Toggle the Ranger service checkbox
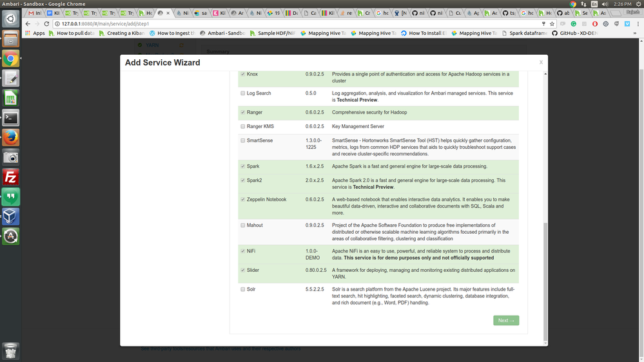The height and width of the screenshot is (362, 644). 243,112
